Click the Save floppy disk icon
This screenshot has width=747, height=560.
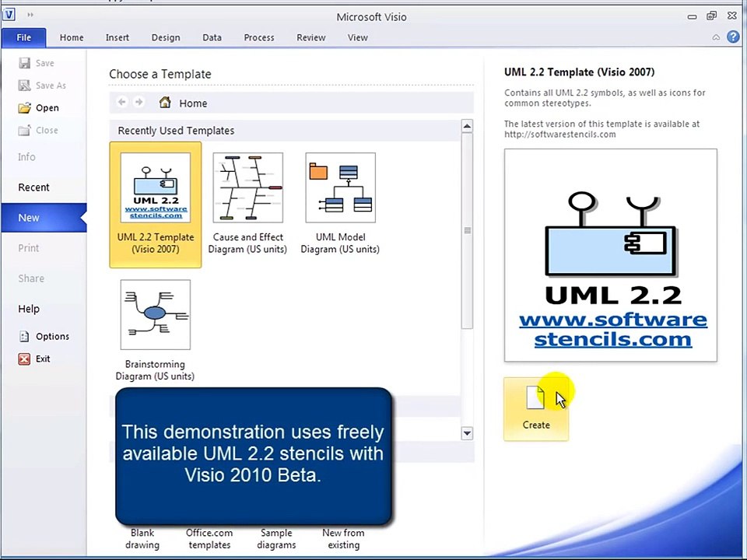pyautogui.click(x=24, y=63)
